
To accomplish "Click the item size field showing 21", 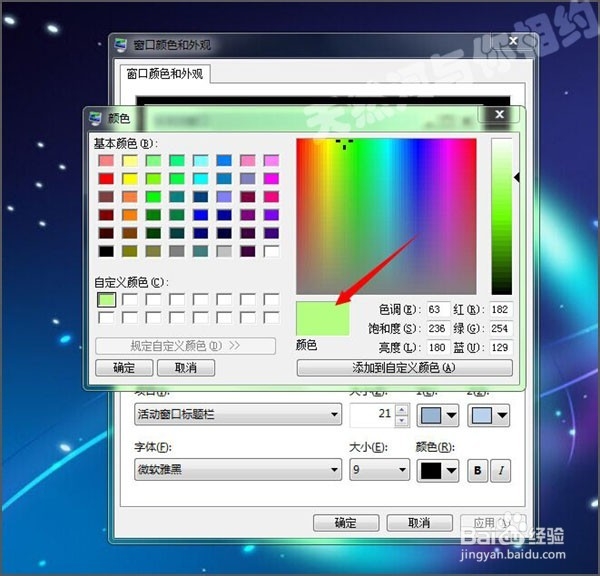I will 373,414.
